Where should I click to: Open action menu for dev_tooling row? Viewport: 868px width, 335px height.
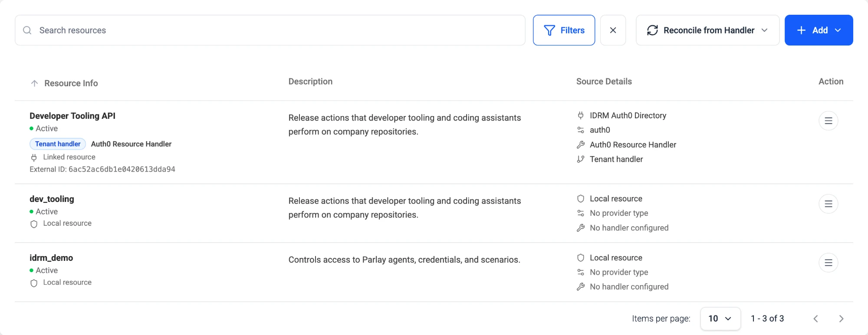point(828,204)
